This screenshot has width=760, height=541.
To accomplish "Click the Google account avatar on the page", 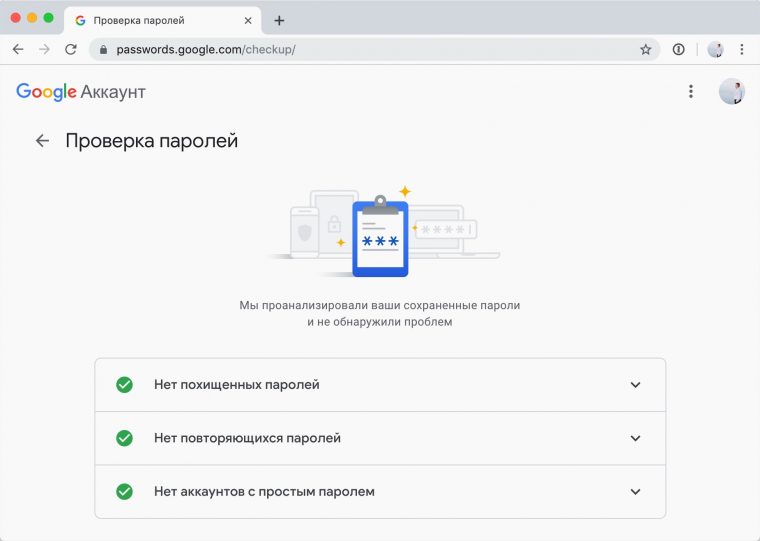I will 731,91.
